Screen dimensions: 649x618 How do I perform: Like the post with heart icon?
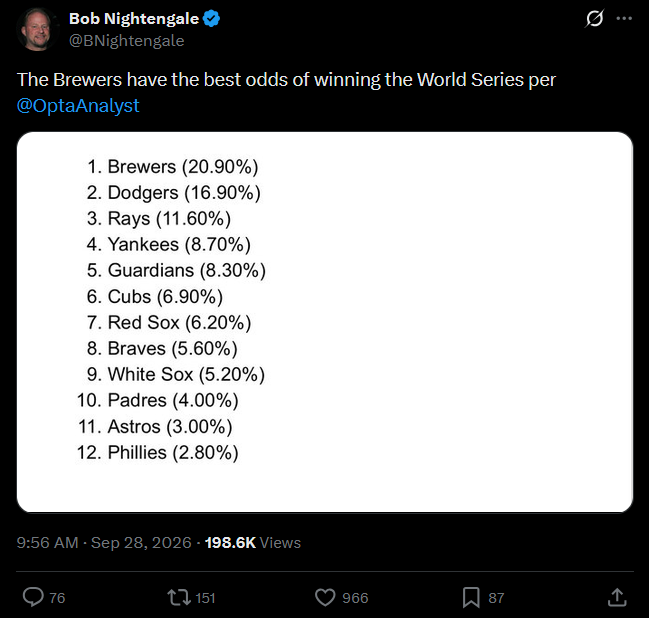pos(325,598)
